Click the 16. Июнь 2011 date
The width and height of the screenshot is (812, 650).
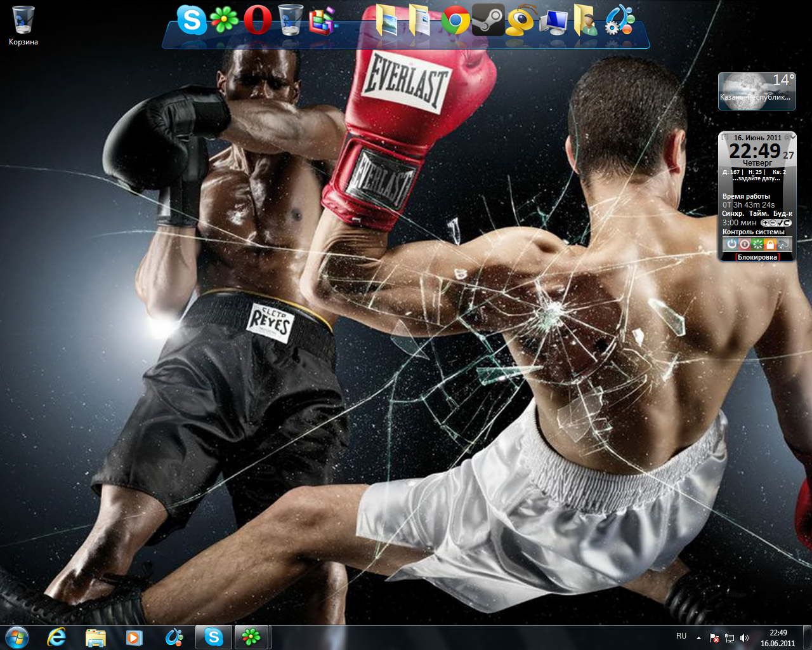point(757,138)
